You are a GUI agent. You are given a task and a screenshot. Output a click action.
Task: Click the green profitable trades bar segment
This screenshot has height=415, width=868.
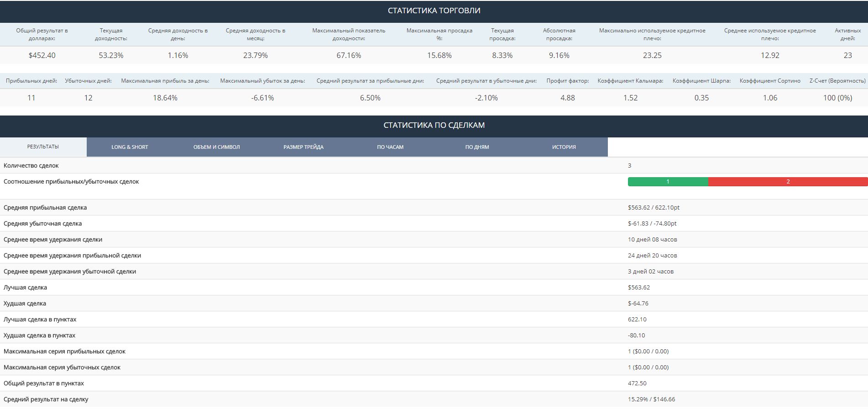pos(668,182)
